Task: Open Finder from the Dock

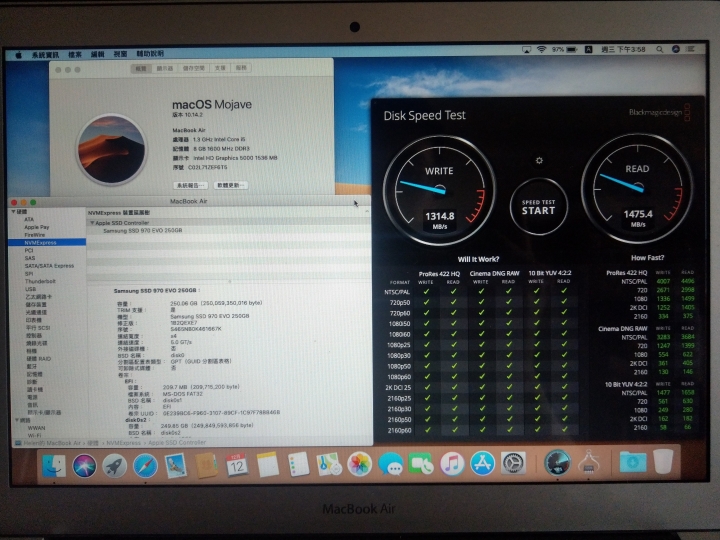Action: coord(54,465)
